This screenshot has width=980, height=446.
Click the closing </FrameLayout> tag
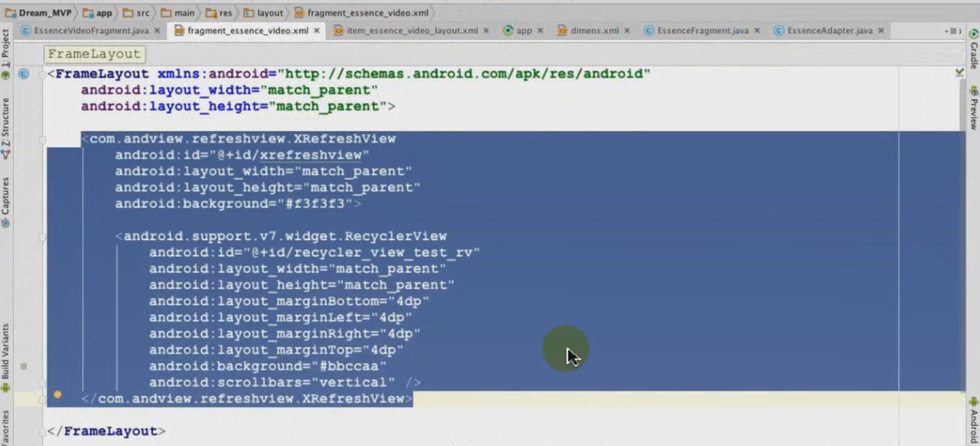[x=106, y=431]
